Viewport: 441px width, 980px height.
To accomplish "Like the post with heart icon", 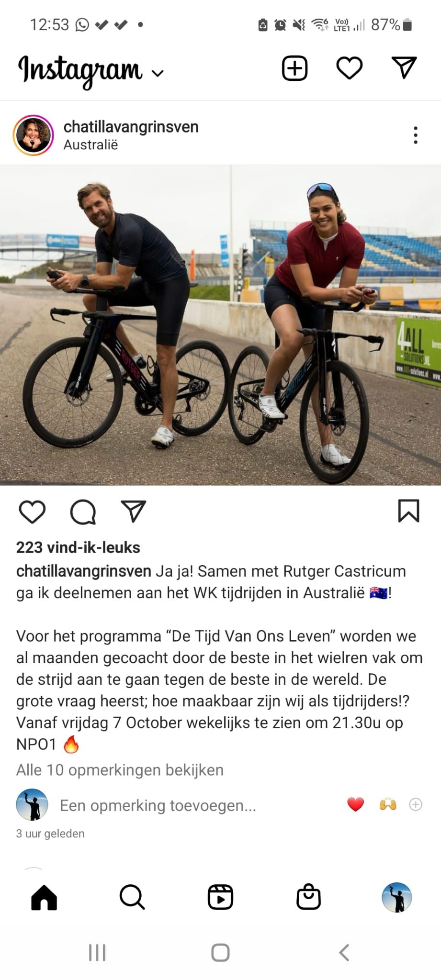I will point(32,512).
